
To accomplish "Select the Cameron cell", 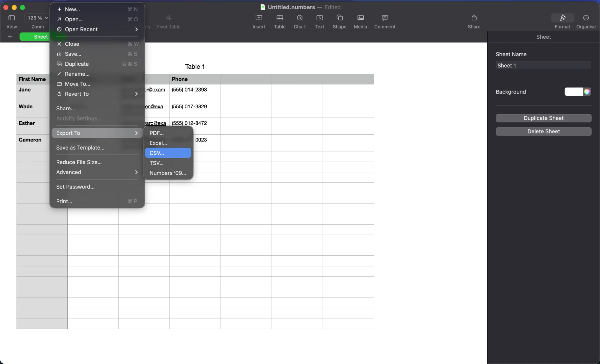I will pos(33,143).
